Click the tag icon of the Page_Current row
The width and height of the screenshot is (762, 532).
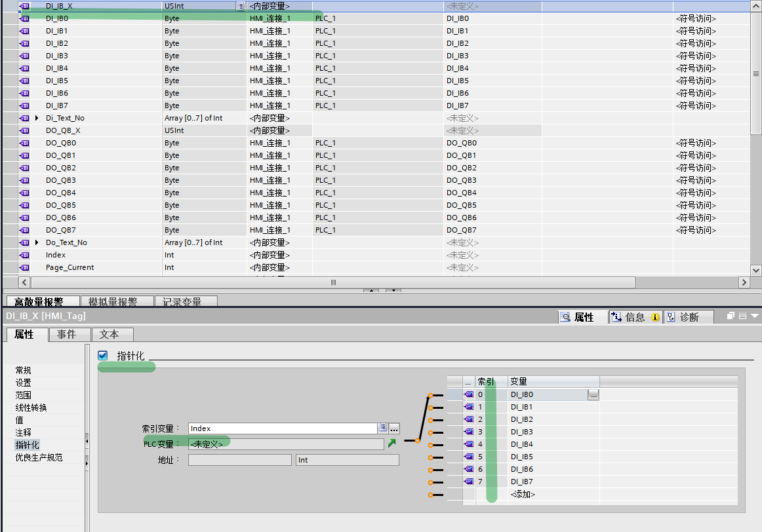tap(24, 267)
